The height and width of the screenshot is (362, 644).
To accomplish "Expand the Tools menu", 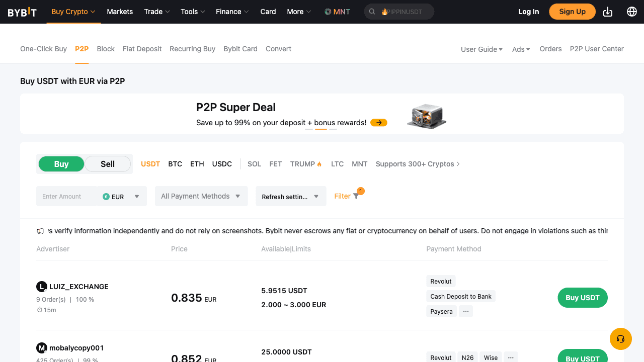I will [x=193, y=12].
